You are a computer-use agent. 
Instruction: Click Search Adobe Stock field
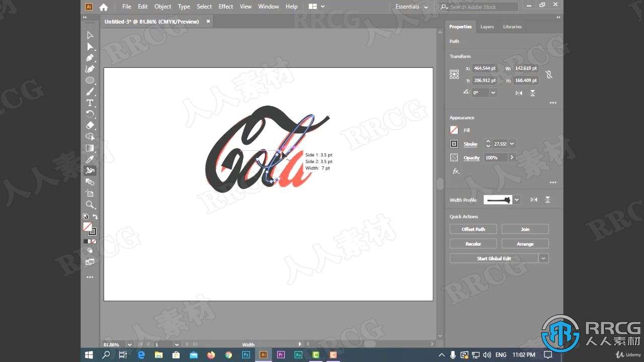coord(478,7)
